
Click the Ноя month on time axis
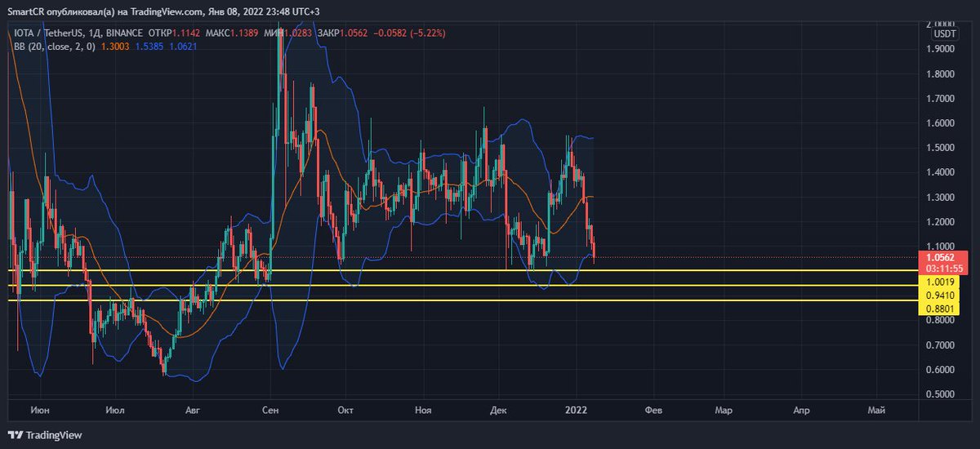[x=423, y=411]
